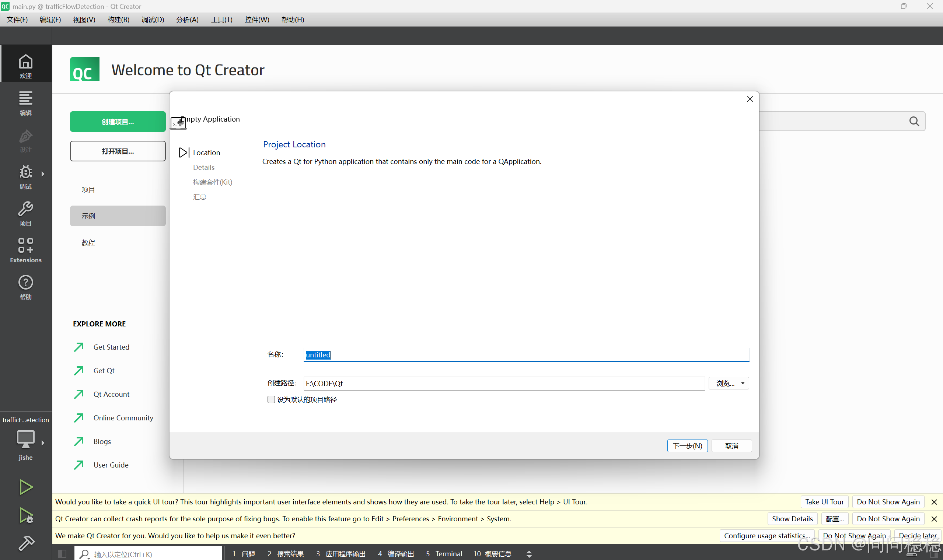Click the Help (帮助) question mark icon
The image size is (943, 560).
click(26, 286)
